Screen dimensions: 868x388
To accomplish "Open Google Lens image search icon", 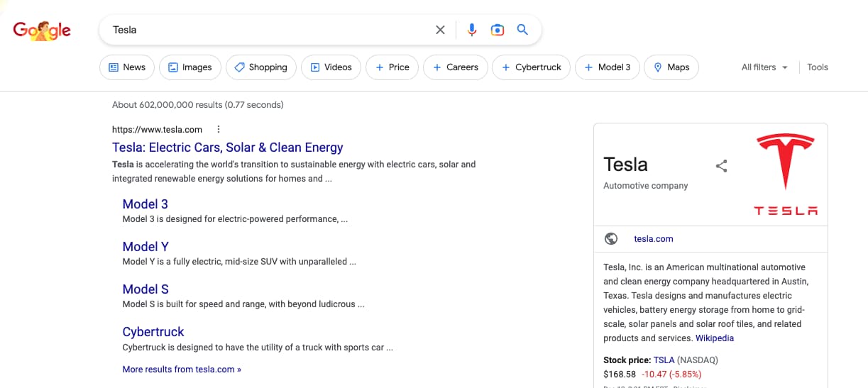I will (x=498, y=30).
